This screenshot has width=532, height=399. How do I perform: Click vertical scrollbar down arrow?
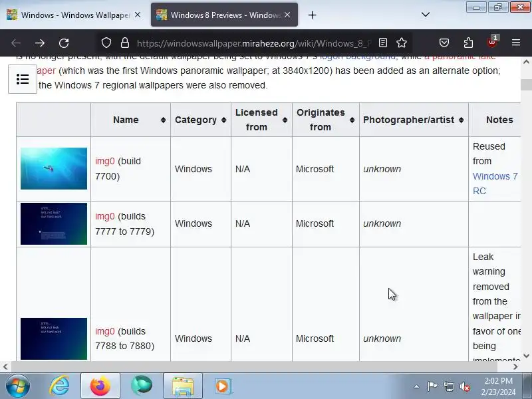pyautogui.click(x=526, y=356)
